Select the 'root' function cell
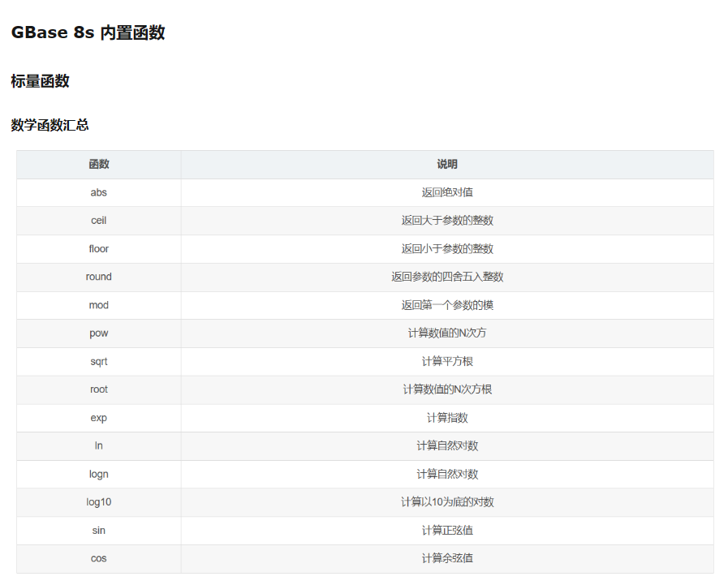 (99, 389)
